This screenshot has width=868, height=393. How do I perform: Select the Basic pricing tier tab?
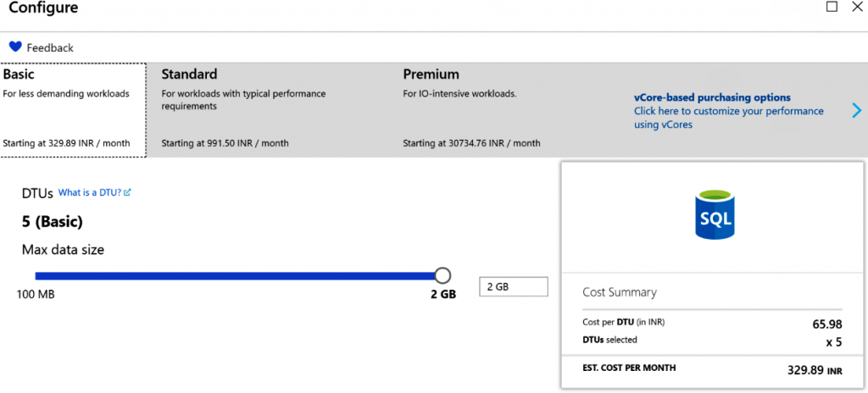point(73,110)
